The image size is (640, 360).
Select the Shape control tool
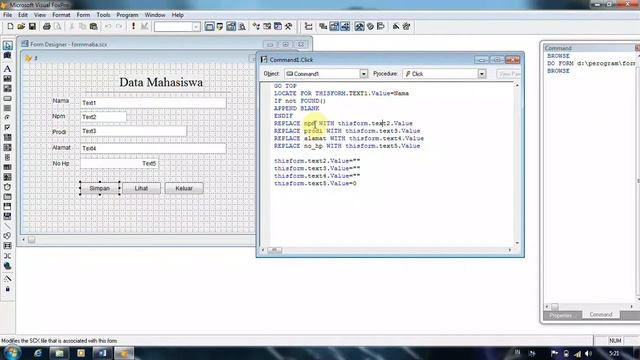(x=7, y=236)
